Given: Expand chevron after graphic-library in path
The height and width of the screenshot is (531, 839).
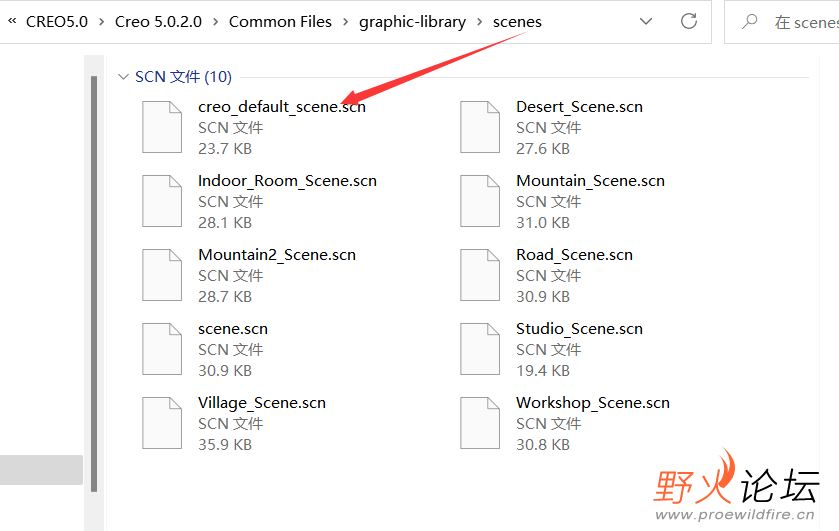Looking at the screenshot, I should click(x=479, y=22).
